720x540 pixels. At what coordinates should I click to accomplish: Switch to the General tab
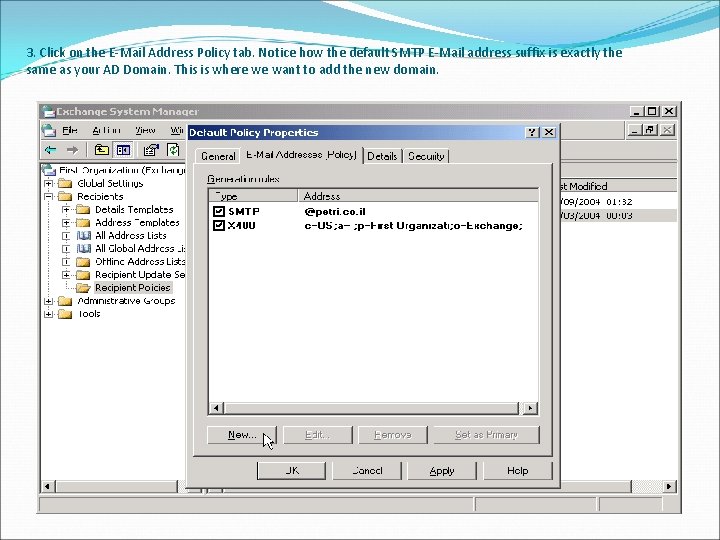coord(218,156)
